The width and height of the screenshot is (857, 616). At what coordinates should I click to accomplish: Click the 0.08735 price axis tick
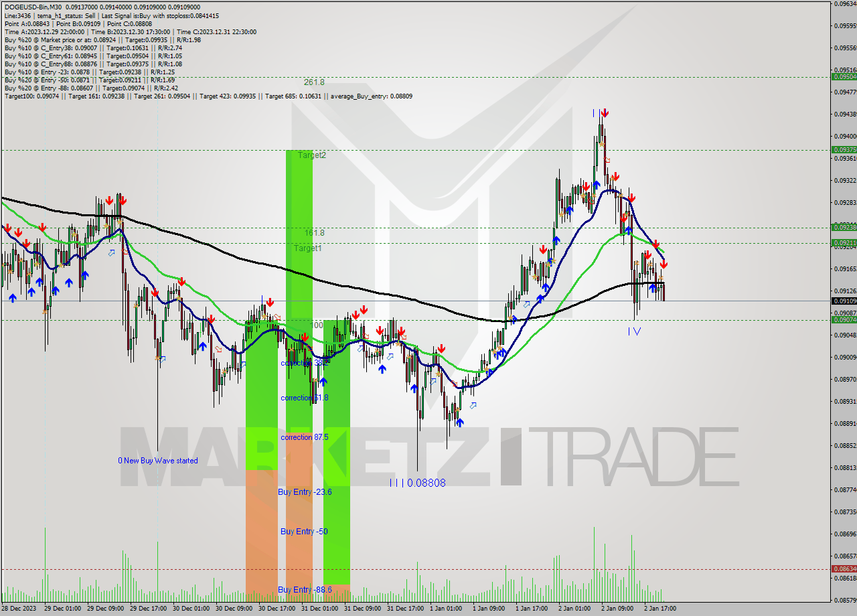pyautogui.click(x=845, y=512)
